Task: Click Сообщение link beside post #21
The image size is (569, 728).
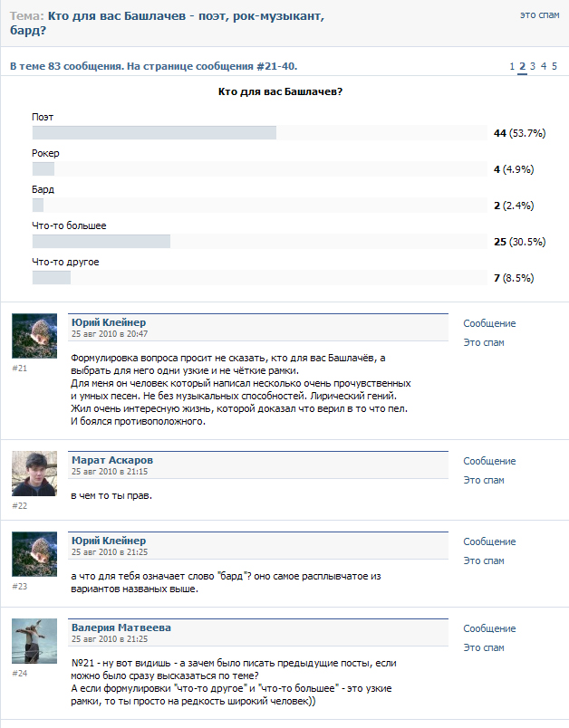Action: pyautogui.click(x=489, y=323)
